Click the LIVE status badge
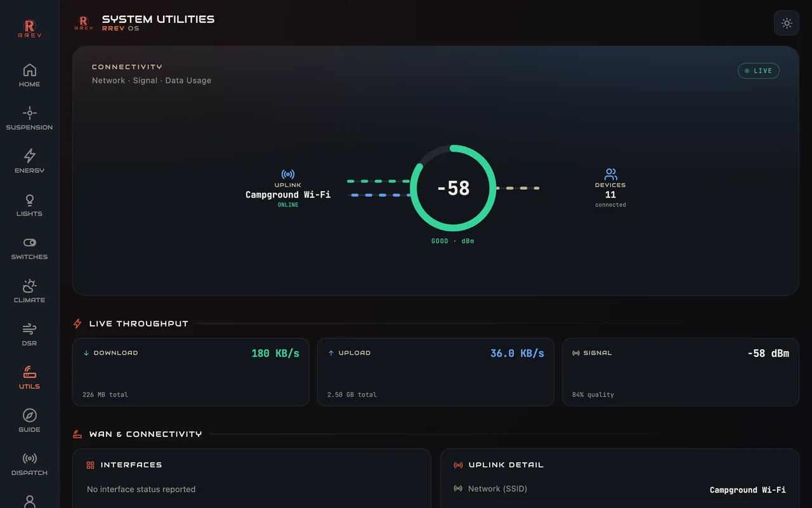This screenshot has width=812, height=508. click(x=759, y=70)
